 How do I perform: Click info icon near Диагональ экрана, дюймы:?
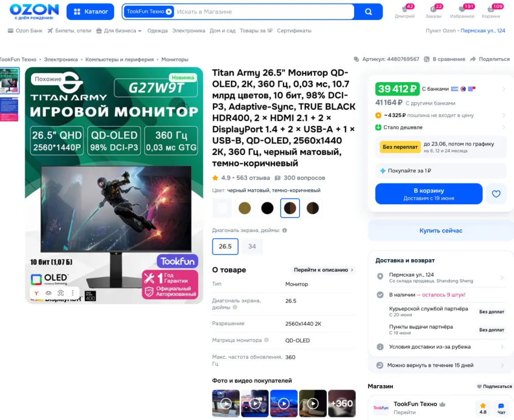click(285, 231)
